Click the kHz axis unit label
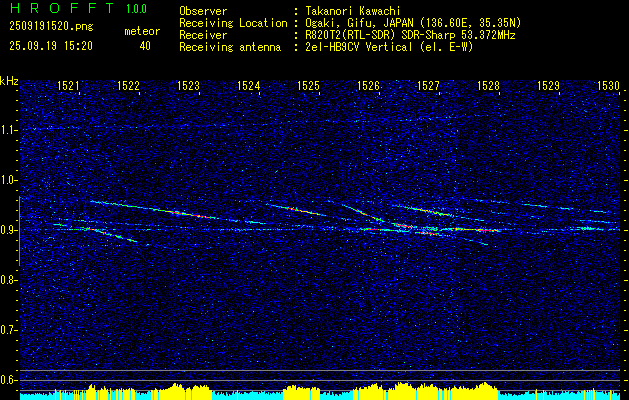Screen dimensions: 629x400 coord(9,81)
